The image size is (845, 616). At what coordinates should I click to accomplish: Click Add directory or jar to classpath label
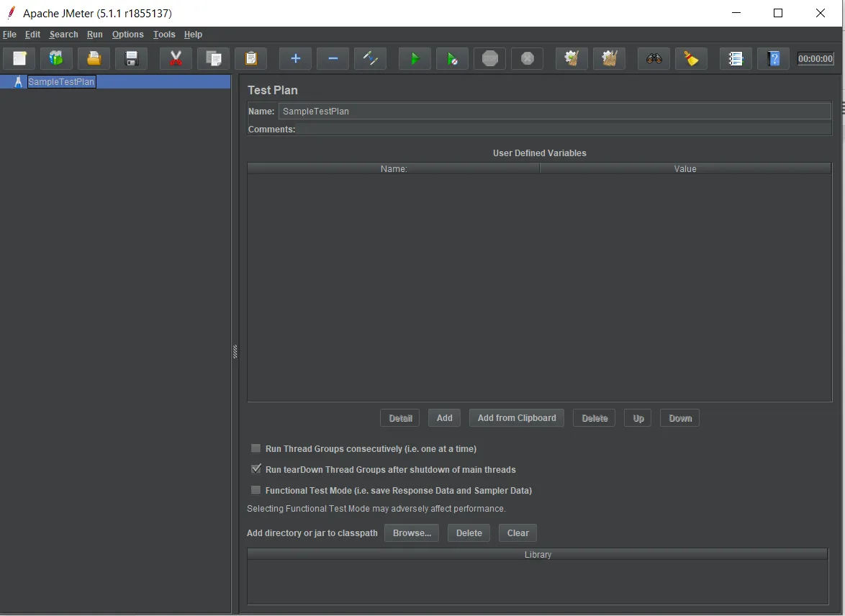[312, 533]
